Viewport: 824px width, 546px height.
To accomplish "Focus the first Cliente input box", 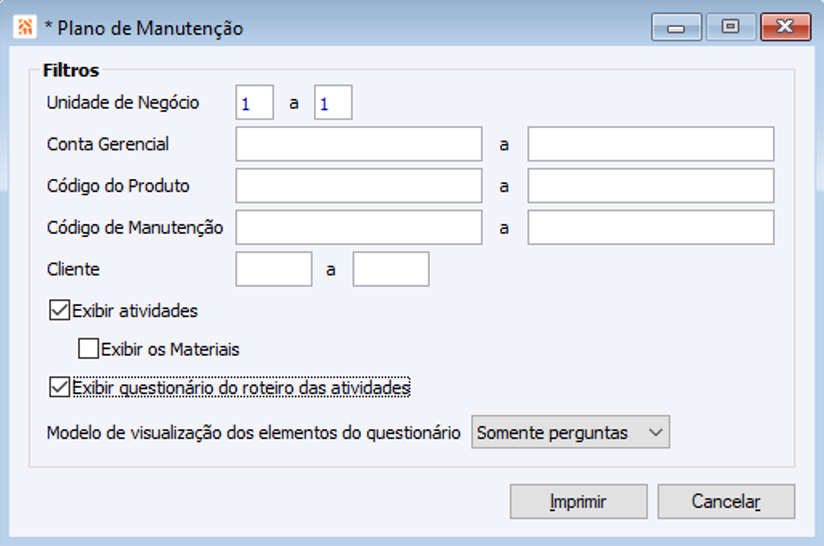I will point(274,269).
